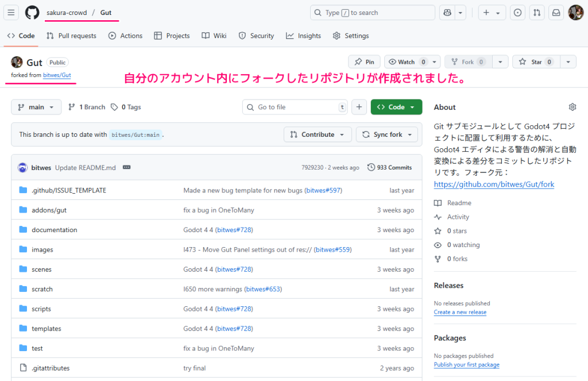Open the .github/ISSUE_TEMPLATE folder
The height and width of the screenshot is (381, 588).
(69, 190)
